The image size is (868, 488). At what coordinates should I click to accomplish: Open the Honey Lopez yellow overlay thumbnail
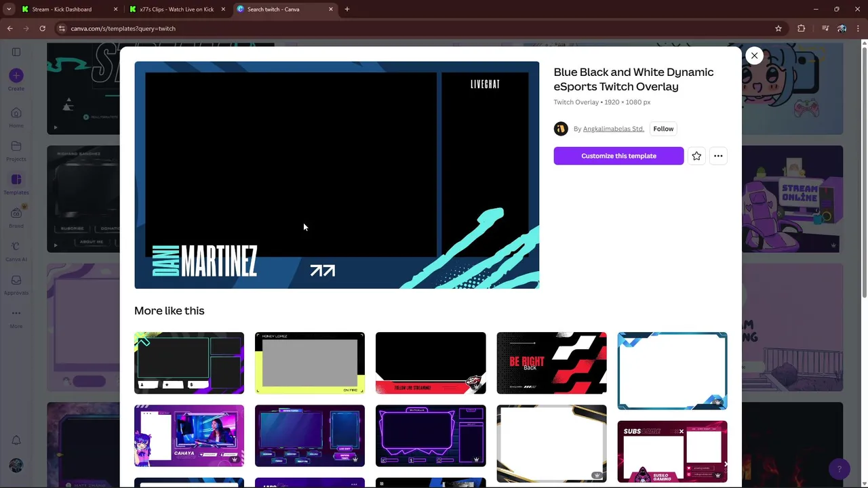[x=310, y=363]
